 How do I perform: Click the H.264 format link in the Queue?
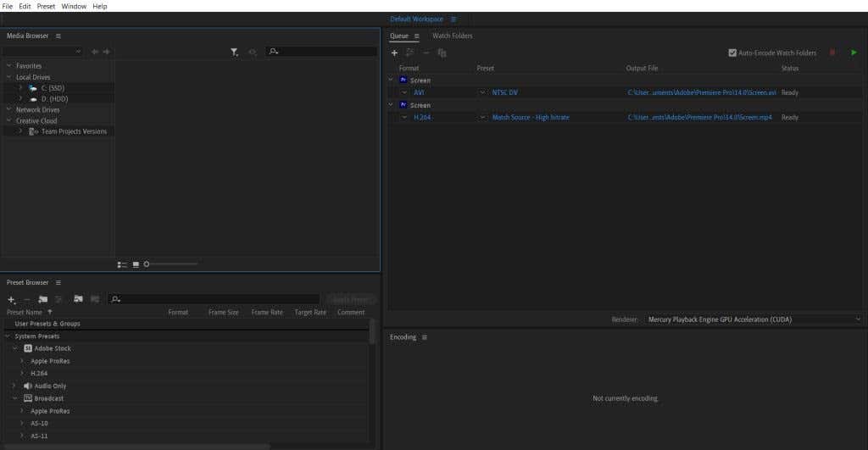(x=422, y=117)
